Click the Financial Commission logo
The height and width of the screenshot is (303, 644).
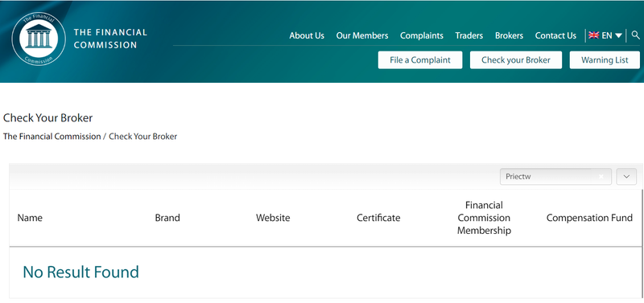(x=38, y=39)
